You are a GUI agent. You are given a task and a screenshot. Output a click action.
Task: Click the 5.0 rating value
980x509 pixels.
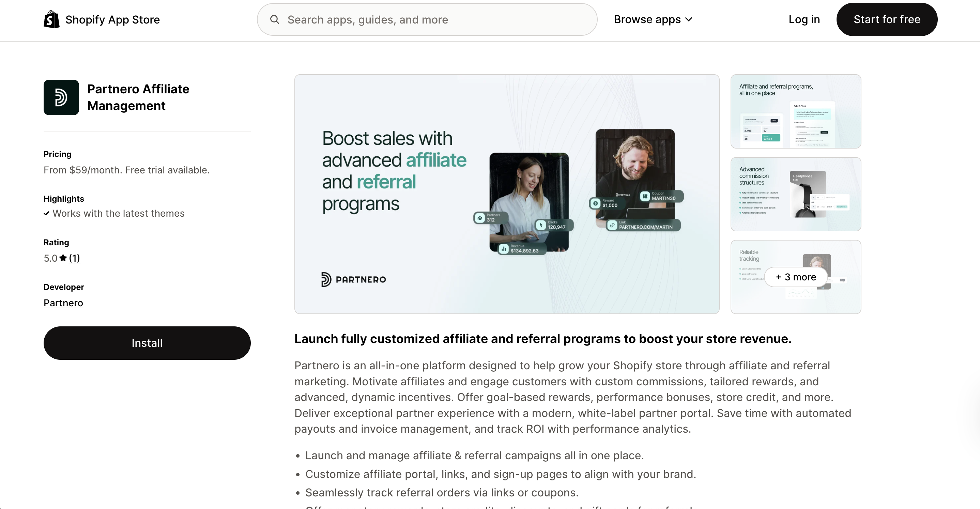coord(50,258)
